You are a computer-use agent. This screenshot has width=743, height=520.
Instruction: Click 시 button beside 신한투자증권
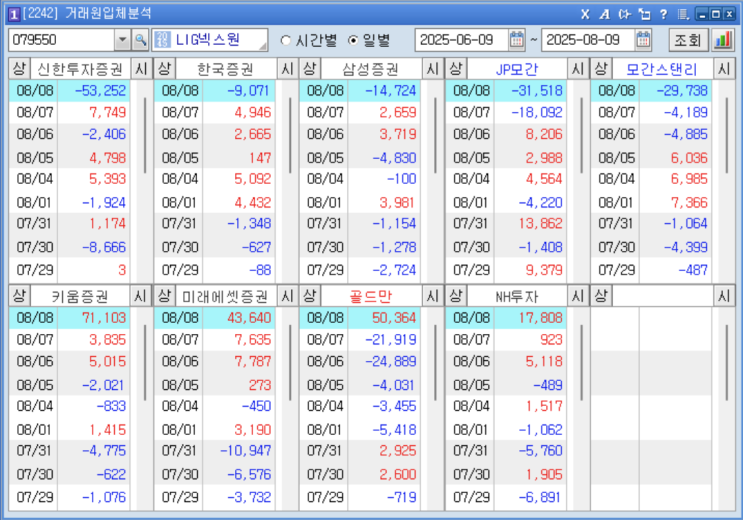coord(141,69)
